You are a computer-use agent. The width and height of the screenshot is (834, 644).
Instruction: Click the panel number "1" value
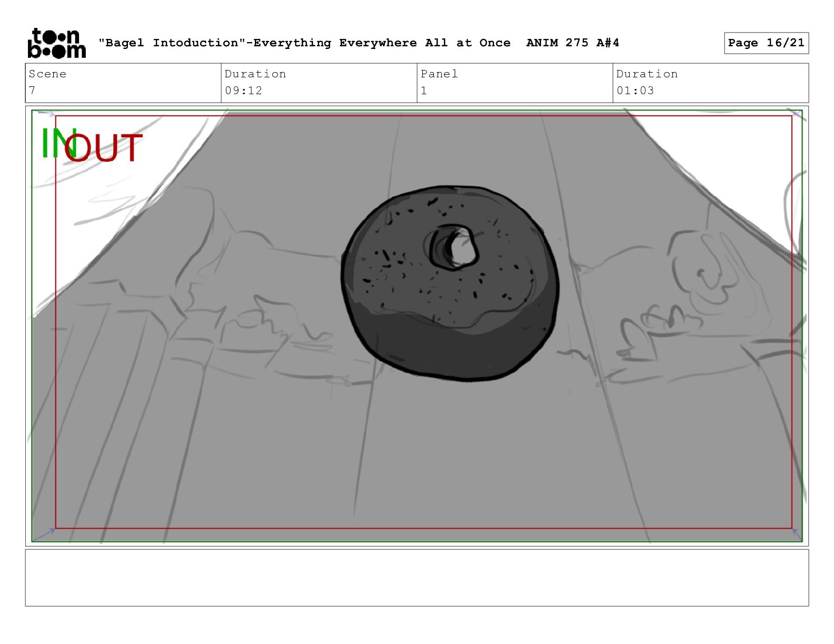tap(424, 90)
